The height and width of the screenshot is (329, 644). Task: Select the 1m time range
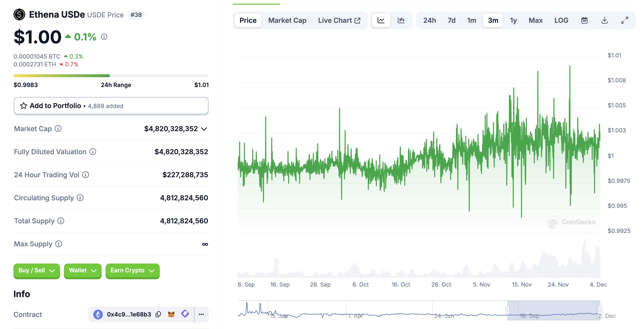coord(472,20)
